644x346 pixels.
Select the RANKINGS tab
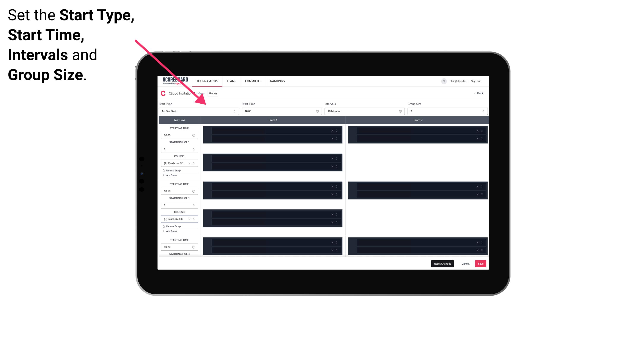[277, 81]
